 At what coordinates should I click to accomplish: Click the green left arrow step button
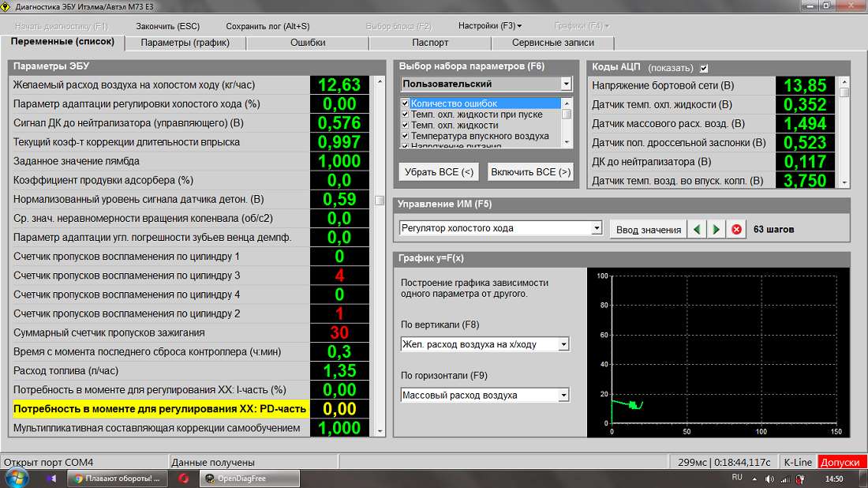697,229
